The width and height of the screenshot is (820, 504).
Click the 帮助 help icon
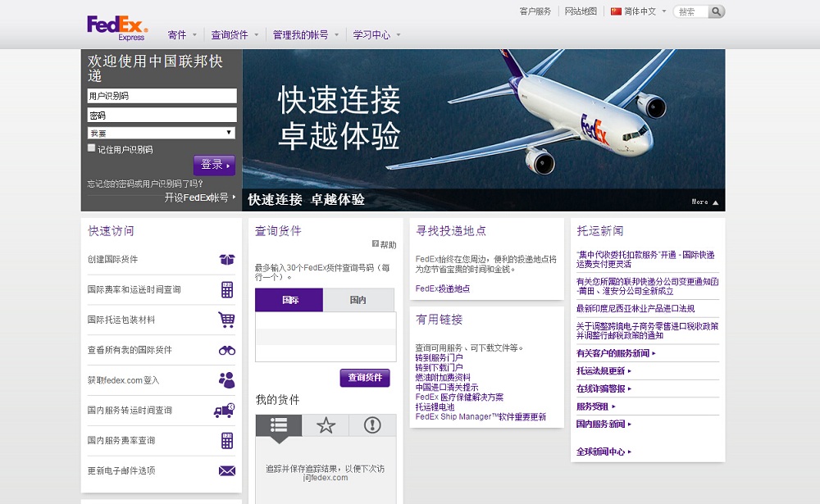point(375,244)
